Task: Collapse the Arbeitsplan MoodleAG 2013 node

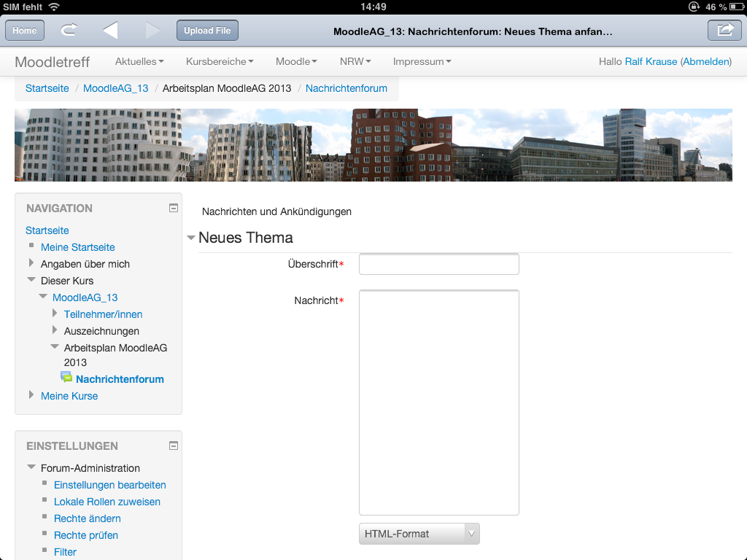Action: click(55, 347)
